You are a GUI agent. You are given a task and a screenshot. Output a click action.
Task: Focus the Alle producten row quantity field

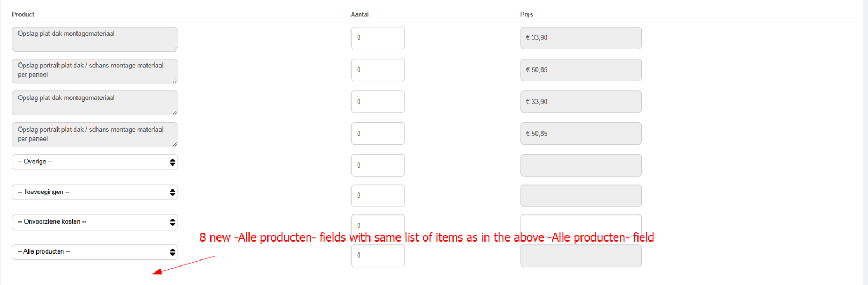(378, 256)
